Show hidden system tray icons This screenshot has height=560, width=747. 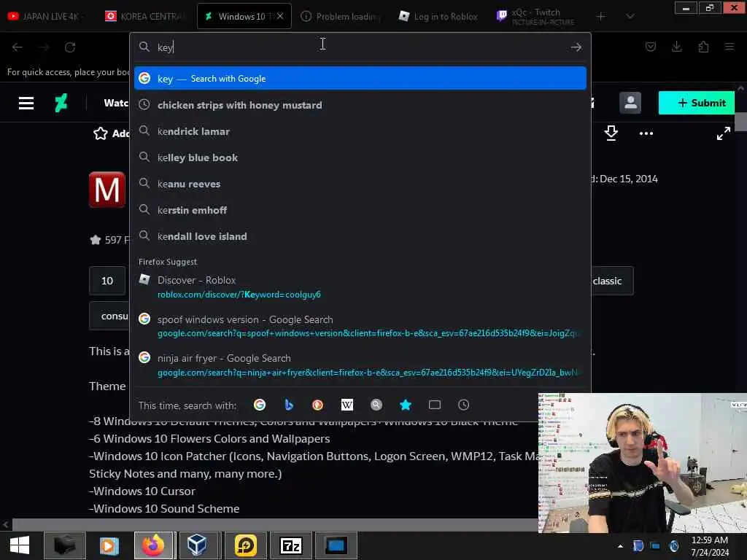(x=620, y=546)
